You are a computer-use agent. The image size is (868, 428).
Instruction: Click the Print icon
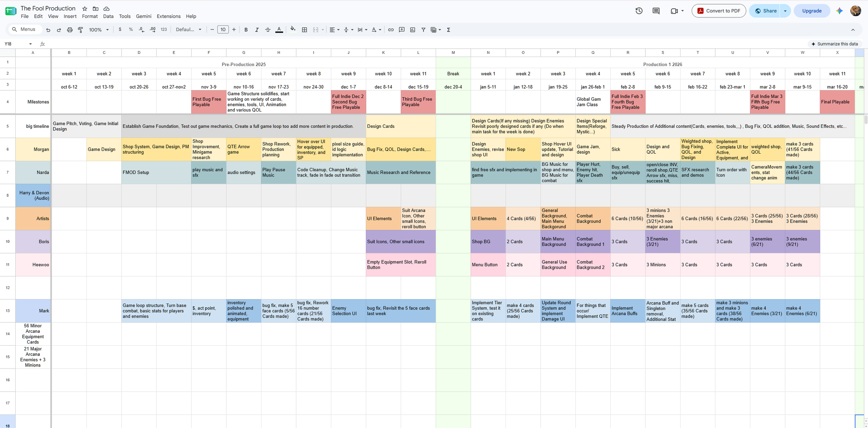[70, 30]
